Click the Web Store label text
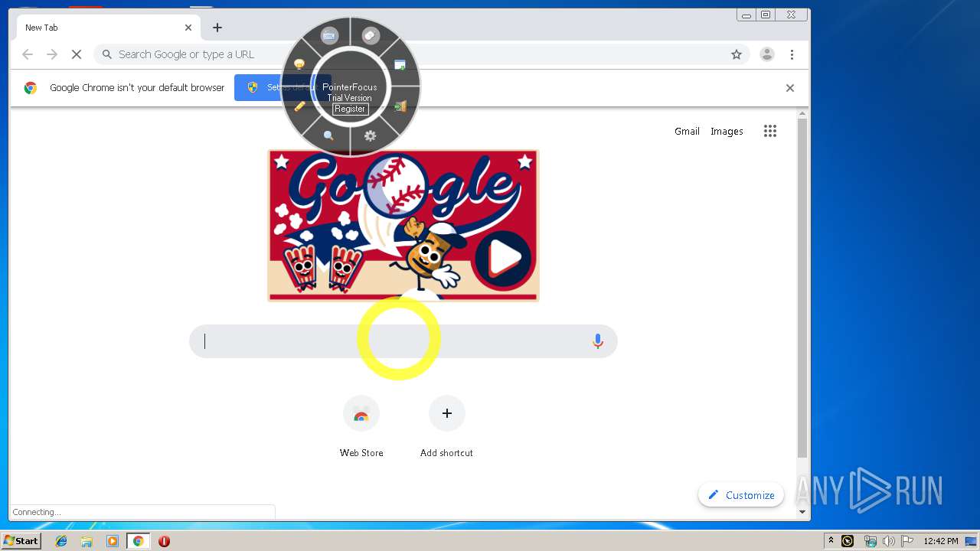 click(361, 453)
